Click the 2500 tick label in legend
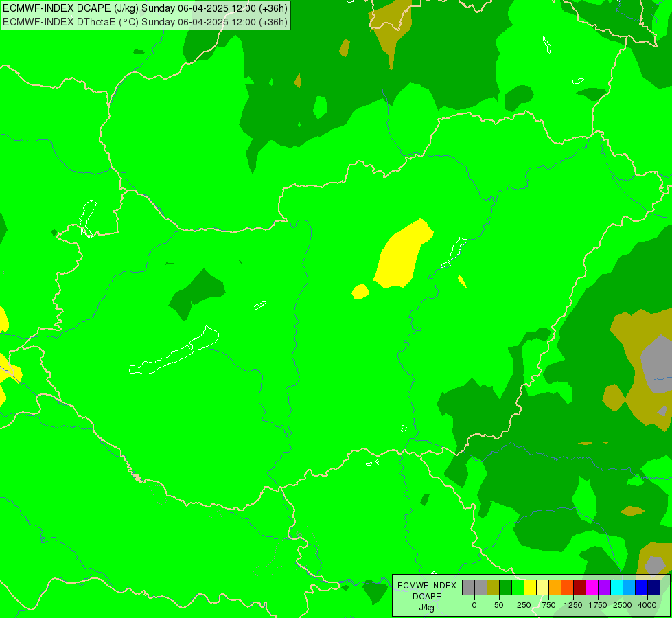Screen dimensions: 672x618 (x=623, y=605)
